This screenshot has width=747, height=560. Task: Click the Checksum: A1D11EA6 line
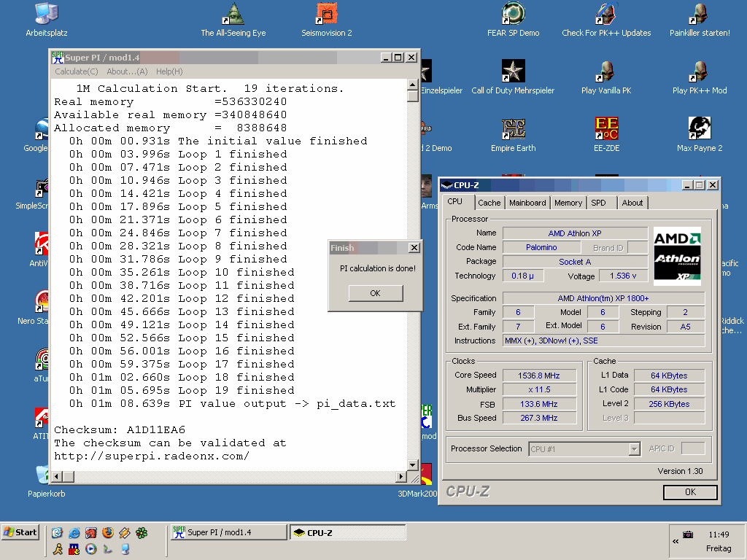point(120,429)
